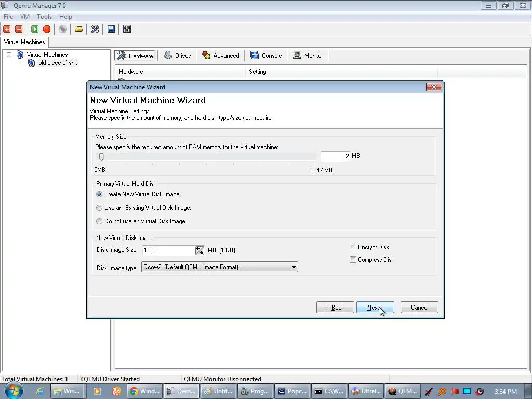Open the 'Prog...' taskbar button
The height and width of the screenshot is (399, 532).
point(255,391)
